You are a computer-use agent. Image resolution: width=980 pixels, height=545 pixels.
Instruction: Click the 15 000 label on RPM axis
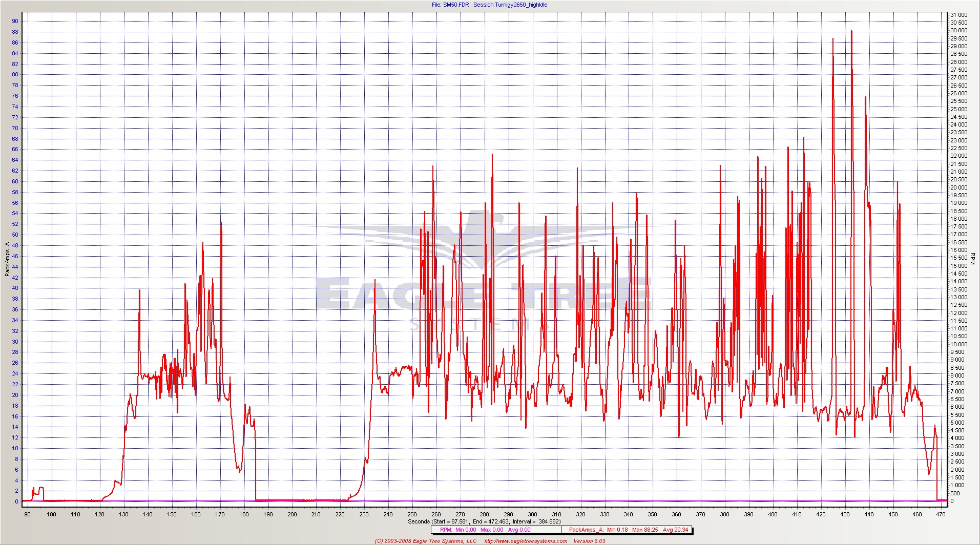[959, 266]
